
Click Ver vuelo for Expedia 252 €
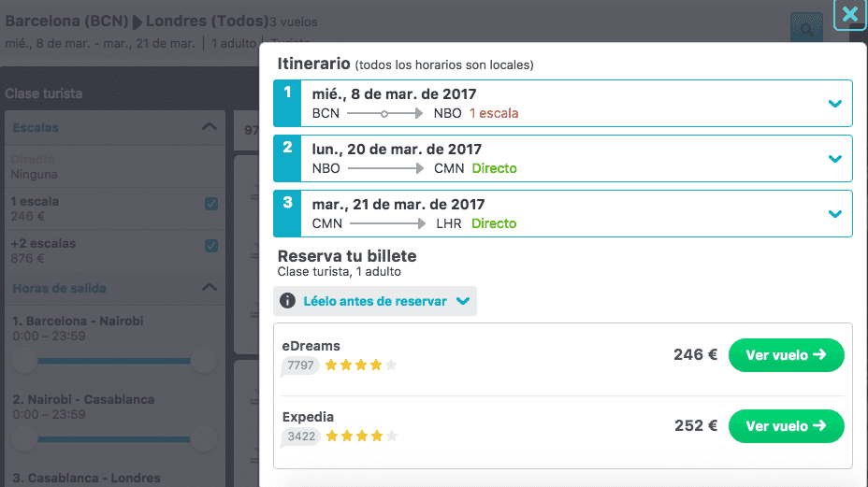click(786, 426)
